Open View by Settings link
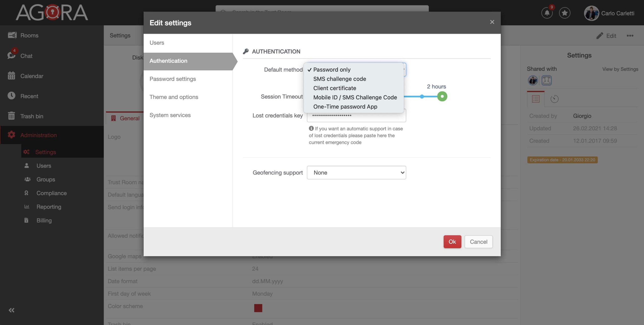644x325 pixels. (620, 69)
